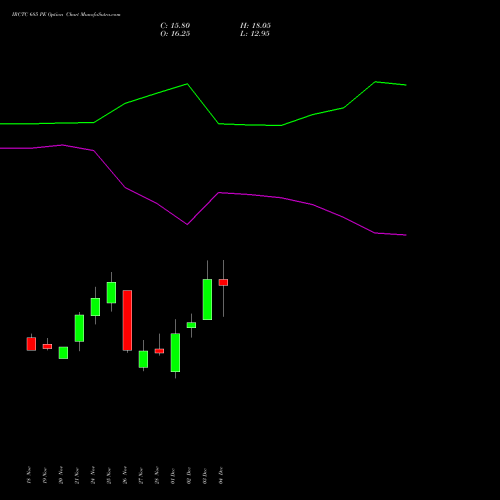Select the high value H: 18.05
The width and height of the screenshot is (500, 500).
[255, 26]
